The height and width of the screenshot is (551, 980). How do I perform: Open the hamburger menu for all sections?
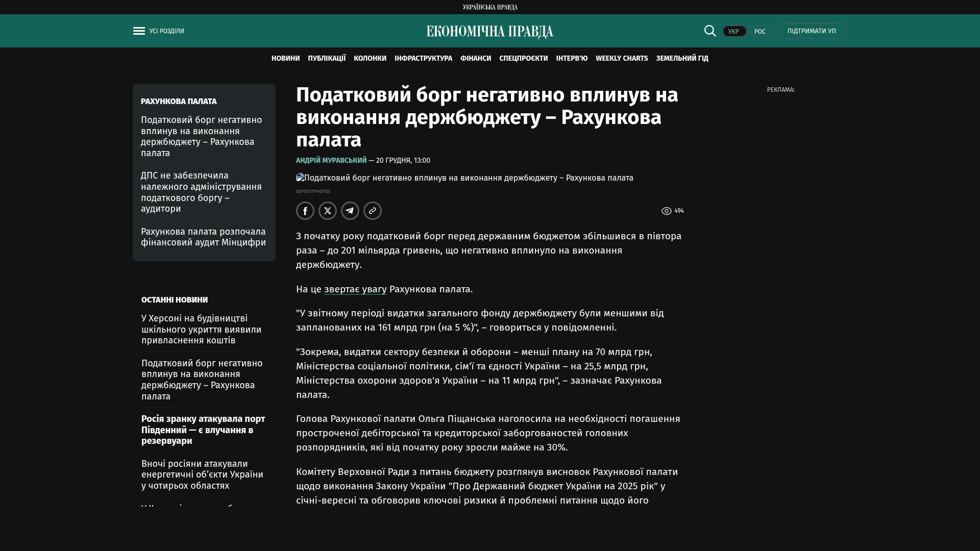pos(139,31)
